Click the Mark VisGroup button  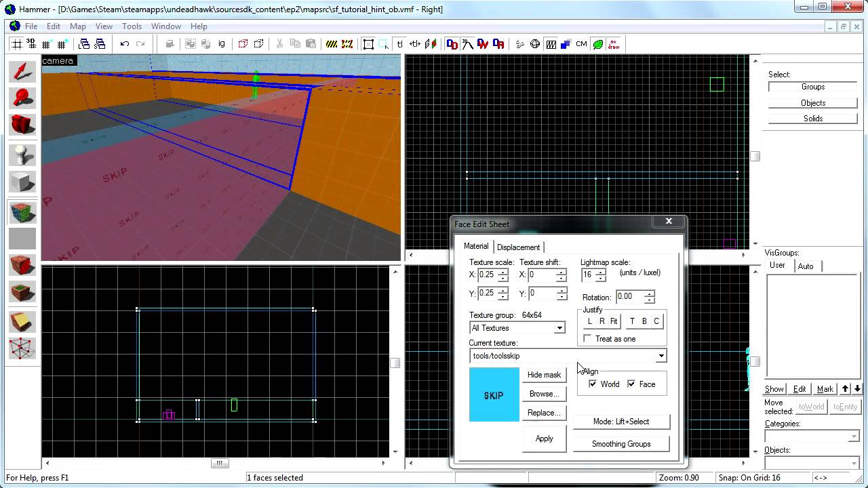point(825,389)
